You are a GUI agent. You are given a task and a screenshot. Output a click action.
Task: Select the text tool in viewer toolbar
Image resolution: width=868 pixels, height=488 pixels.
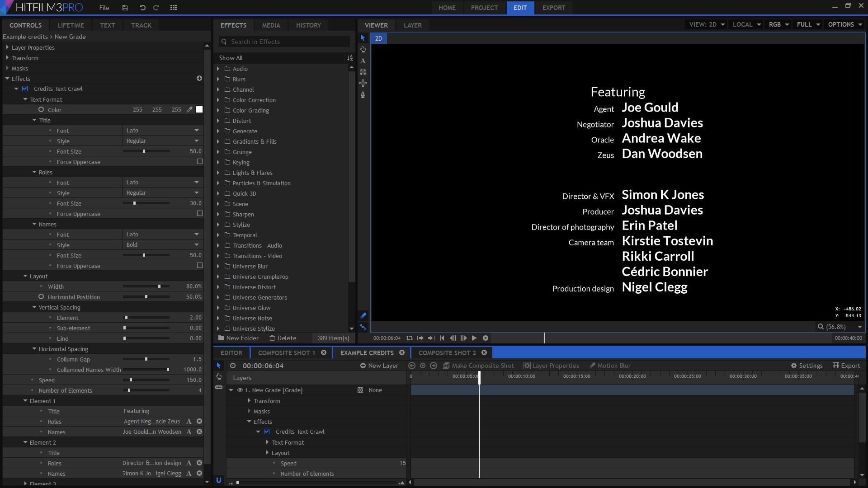(363, 60)
